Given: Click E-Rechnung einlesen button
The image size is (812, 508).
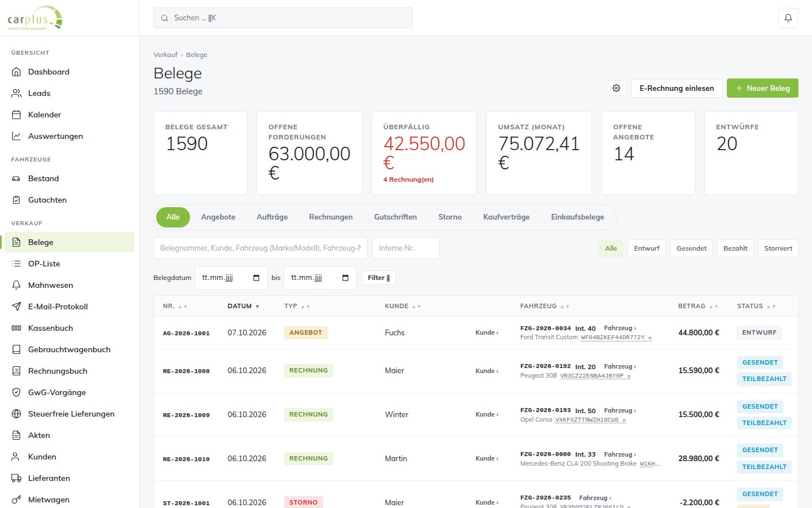Looking at the screenshot, I should (x=677, y=88).
